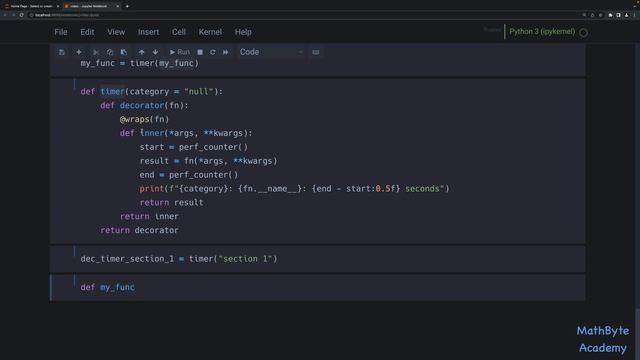Screen dimensions: 640x360
Task: Select the dec_timer_section_1 cell
Action: [318, 259]
